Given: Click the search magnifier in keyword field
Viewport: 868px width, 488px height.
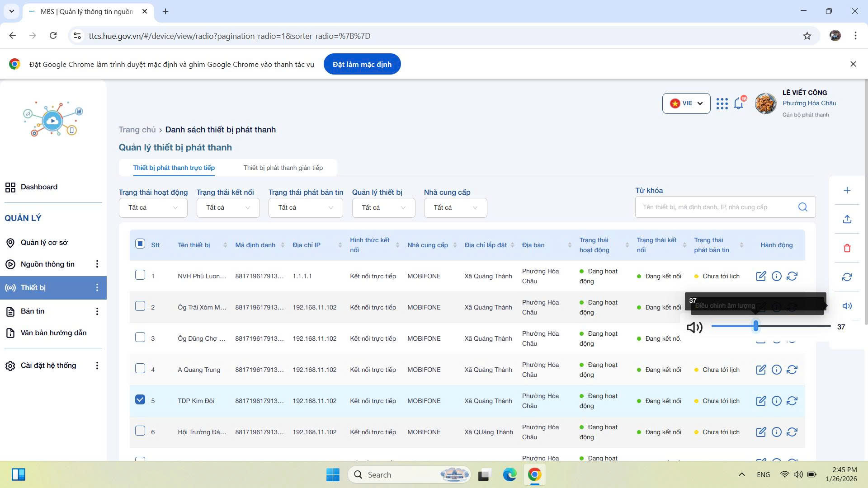Looking at the screenshot, I should [x=802, y=207].
